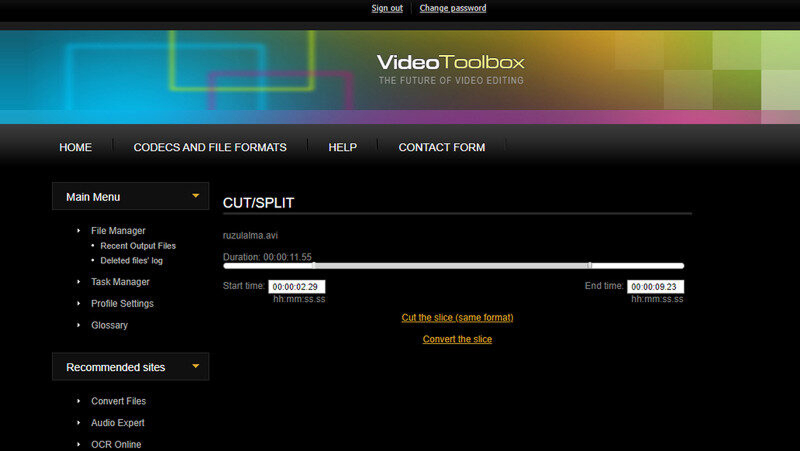Viewport: 800px width, 451px height.
Task: Click the Change password link
Action: (x=453, y=8)
